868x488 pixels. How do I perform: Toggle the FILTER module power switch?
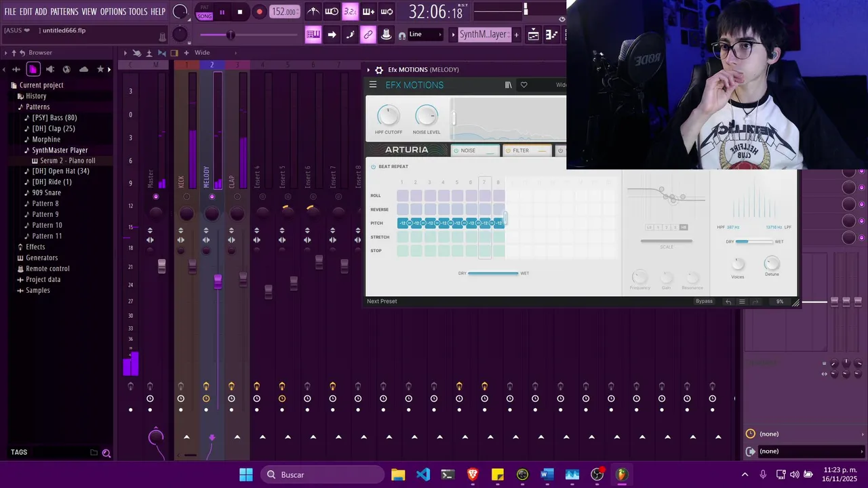[507, 150]
